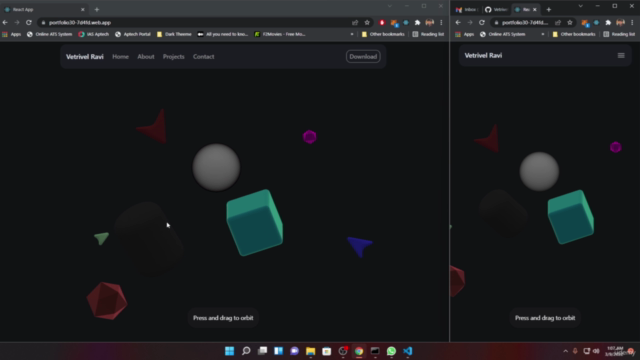The height and width of the screenshot is (360, 640).
Task: Open Other bookmarks folder in left browser
Action: pos(383,34)
